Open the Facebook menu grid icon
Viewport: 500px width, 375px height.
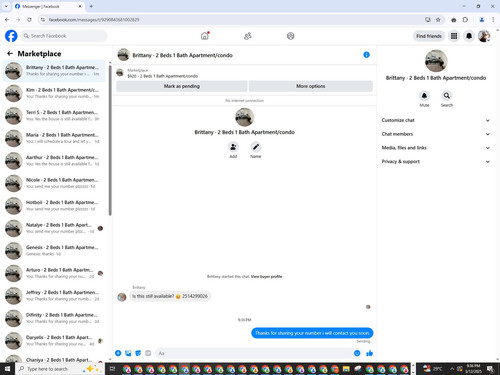pyautogui.click(x=454, y=36)
